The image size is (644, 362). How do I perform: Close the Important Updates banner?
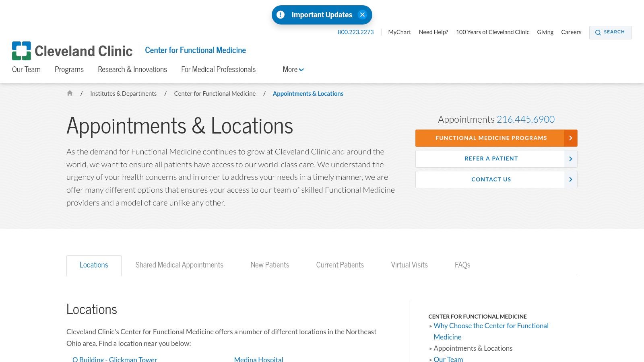(x=362, y=15)
